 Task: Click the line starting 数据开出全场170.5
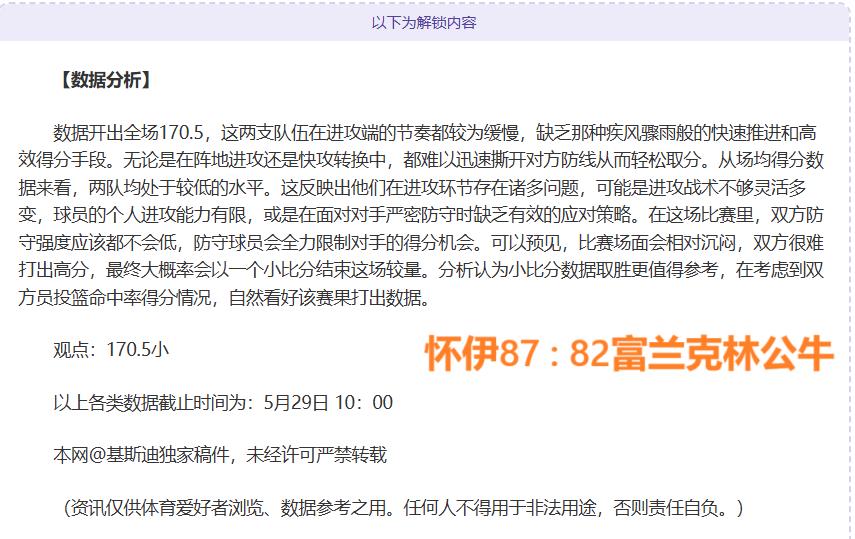(x=435, y=133)
